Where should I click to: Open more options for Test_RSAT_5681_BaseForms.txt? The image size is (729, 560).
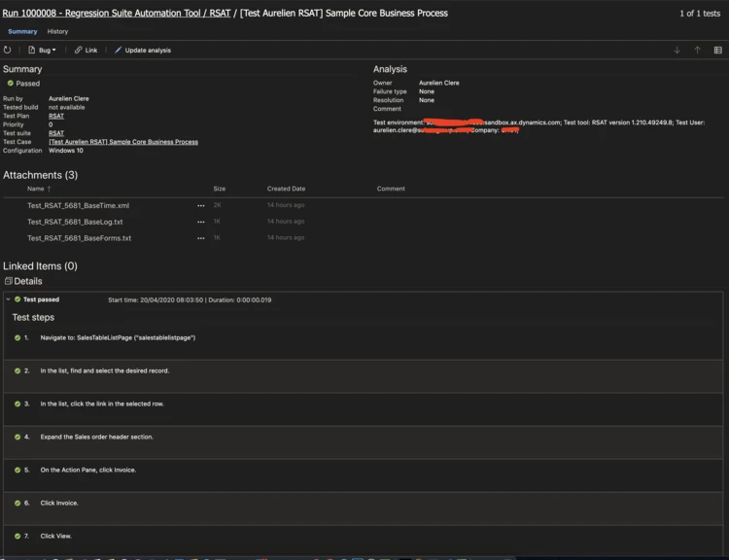201,238
